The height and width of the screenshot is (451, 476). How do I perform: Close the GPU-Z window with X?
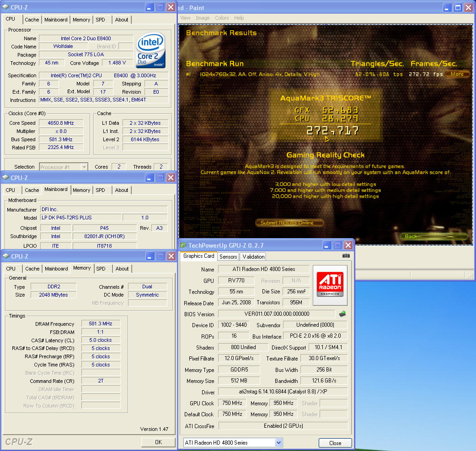(348, 245)
